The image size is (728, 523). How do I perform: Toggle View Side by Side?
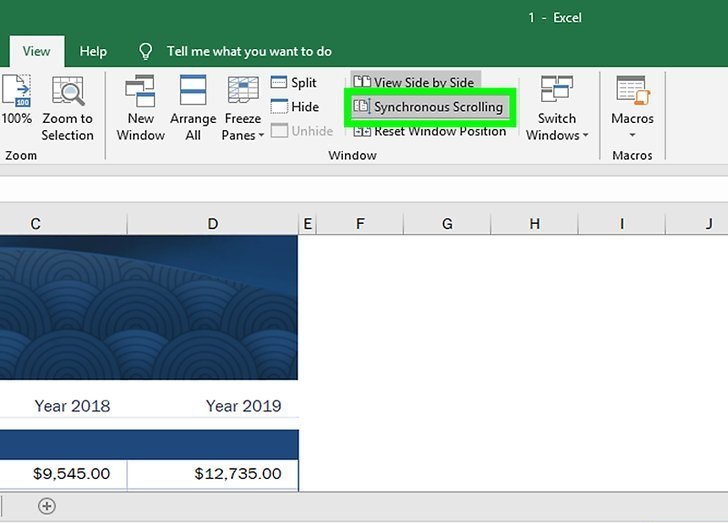[414, 82]
